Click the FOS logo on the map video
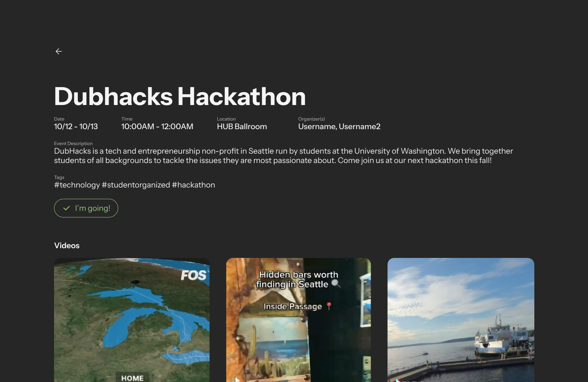Image resolution: width=588 pixels, height=382 pixels. coord(193,275)
